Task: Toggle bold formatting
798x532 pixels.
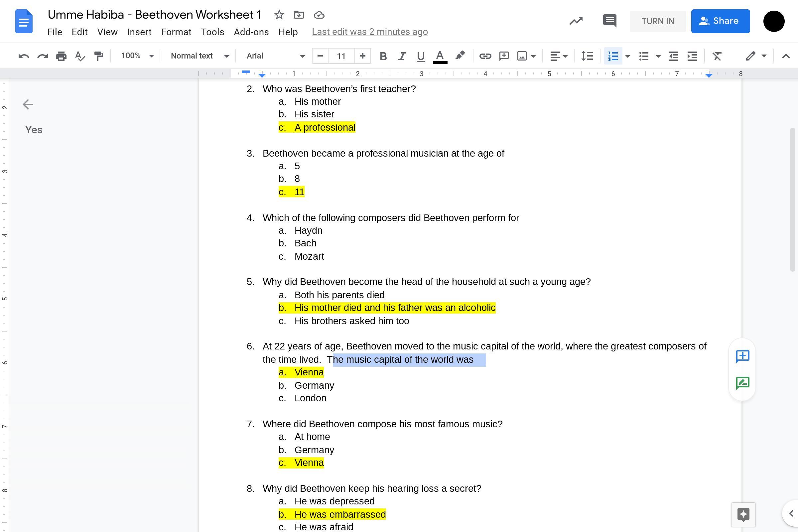Action: click(x=383, y=56)
